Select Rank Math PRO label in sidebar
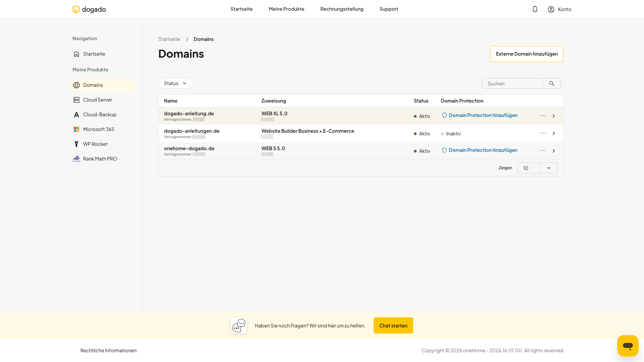 [100, 159]
